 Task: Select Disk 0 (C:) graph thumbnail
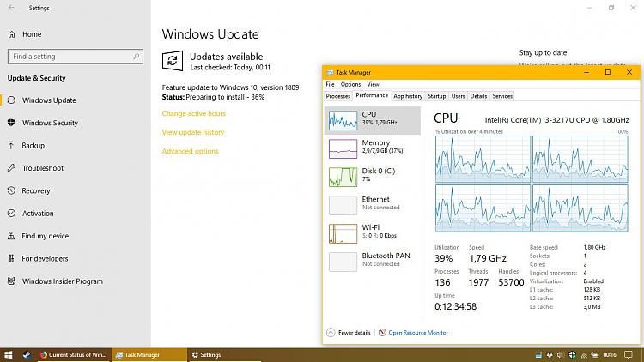[343, 177]
